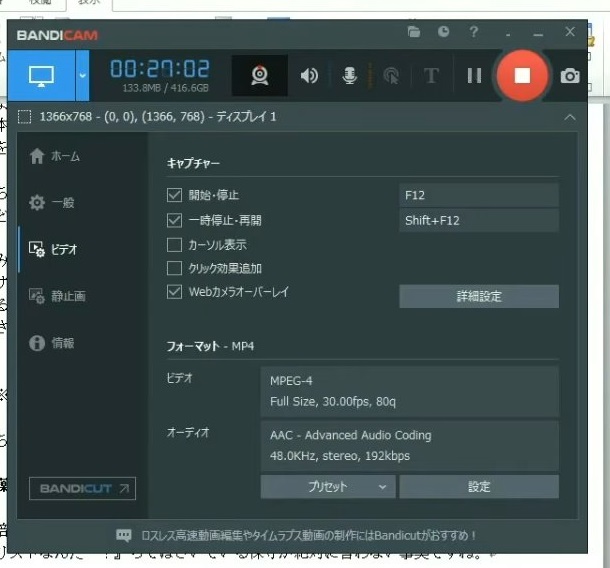Collapse the panel with the chevron arrow
Image resolution: width=610 pixels, height=568 pixels.
(x=570, y=117)
